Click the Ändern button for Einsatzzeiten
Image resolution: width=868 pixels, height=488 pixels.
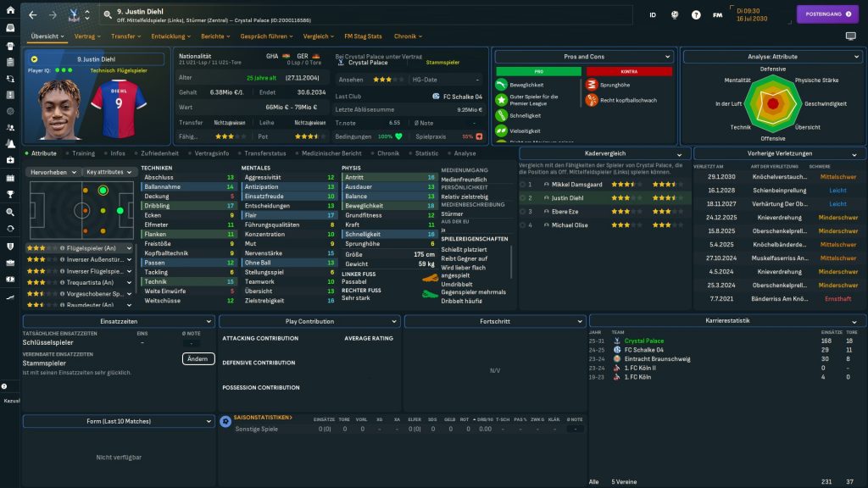click(x=198, y=358)
